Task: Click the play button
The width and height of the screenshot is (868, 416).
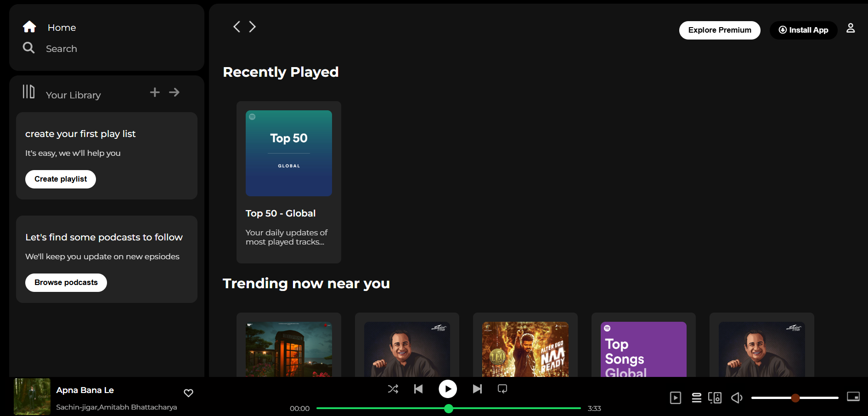Action: point(448,389)
